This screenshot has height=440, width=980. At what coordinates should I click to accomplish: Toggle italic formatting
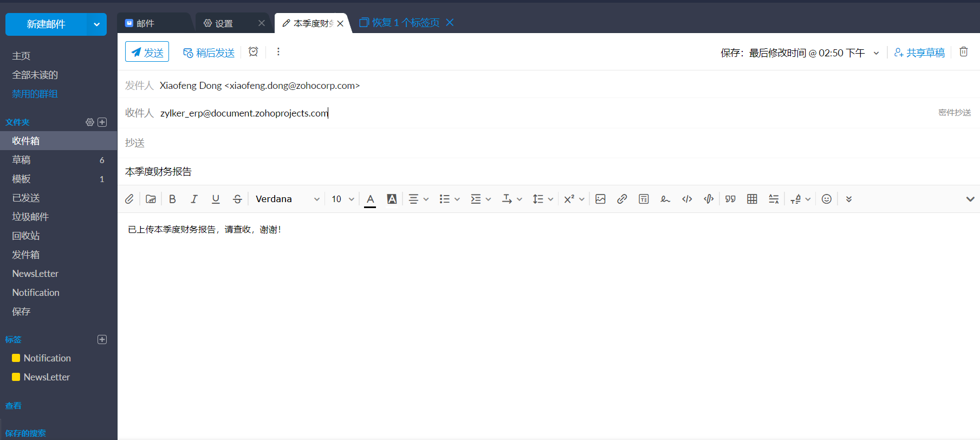click(194, 199)
